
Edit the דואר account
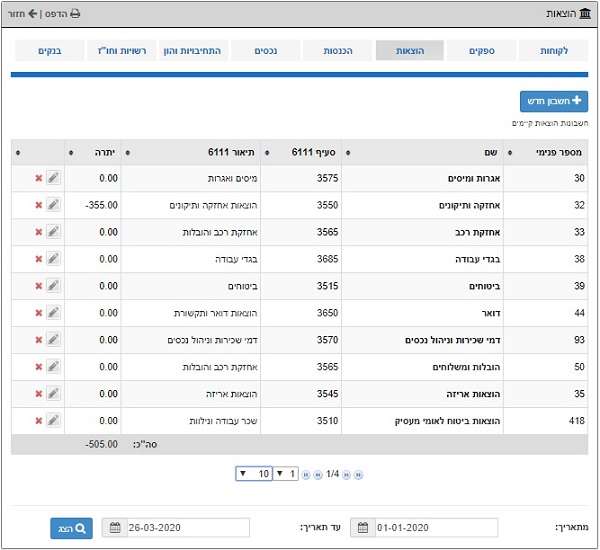(53, 313)
